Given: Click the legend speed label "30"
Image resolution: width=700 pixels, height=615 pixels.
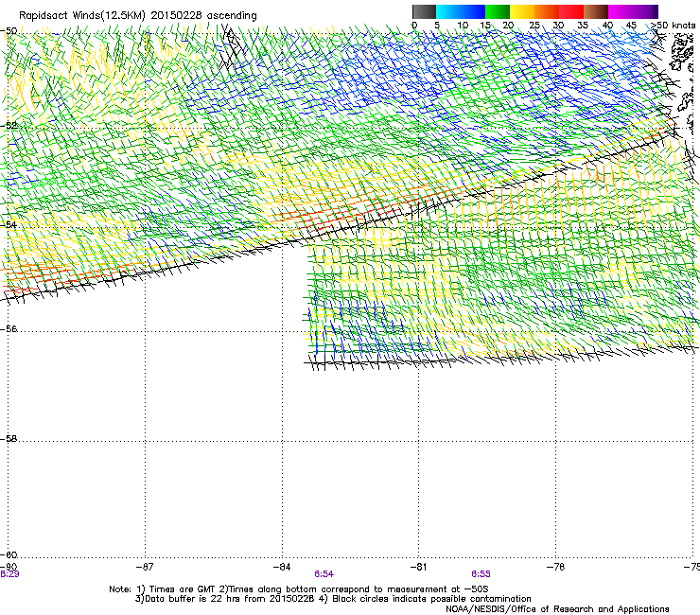Looking at the screenshot, I should click(x=558, y=26).
